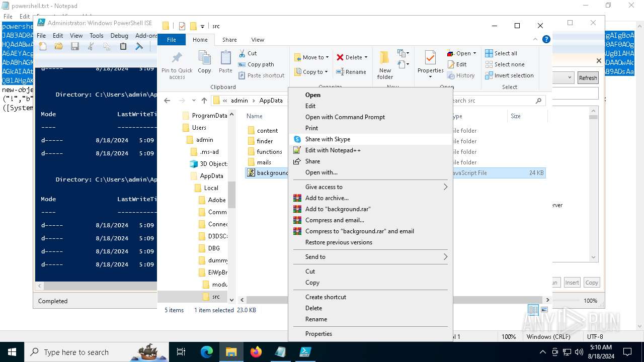The height and width of the screenshot is (362, 644).
Task: Select ProgramData in folder tree
Action: [x=205, y=116]
